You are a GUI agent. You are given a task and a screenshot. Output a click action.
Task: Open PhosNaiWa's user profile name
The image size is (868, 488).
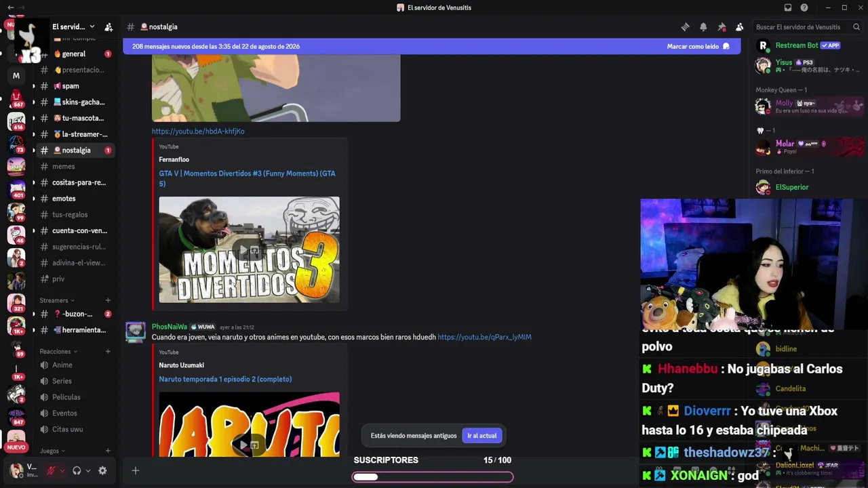click(170, 327)
